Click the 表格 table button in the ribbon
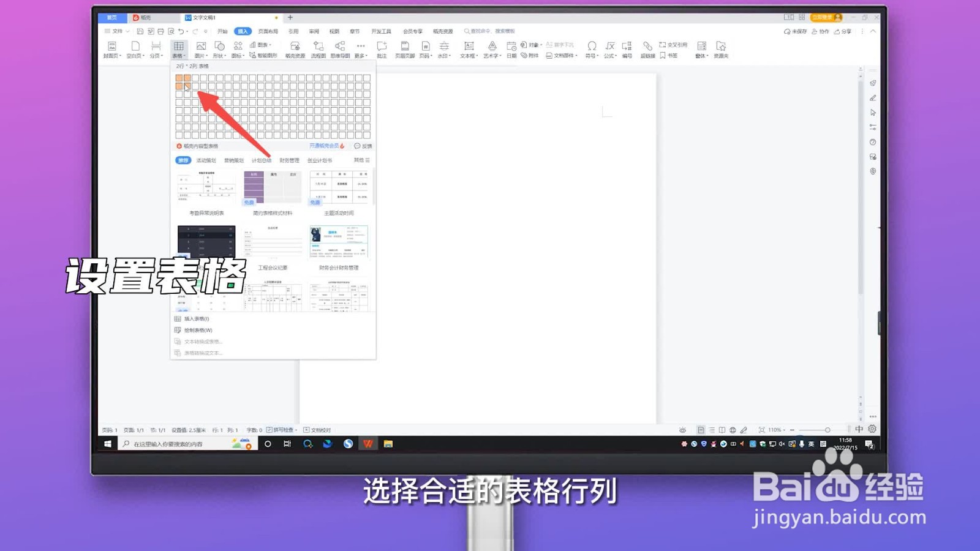This screenshot has width=980, height=551. point(179,50)
